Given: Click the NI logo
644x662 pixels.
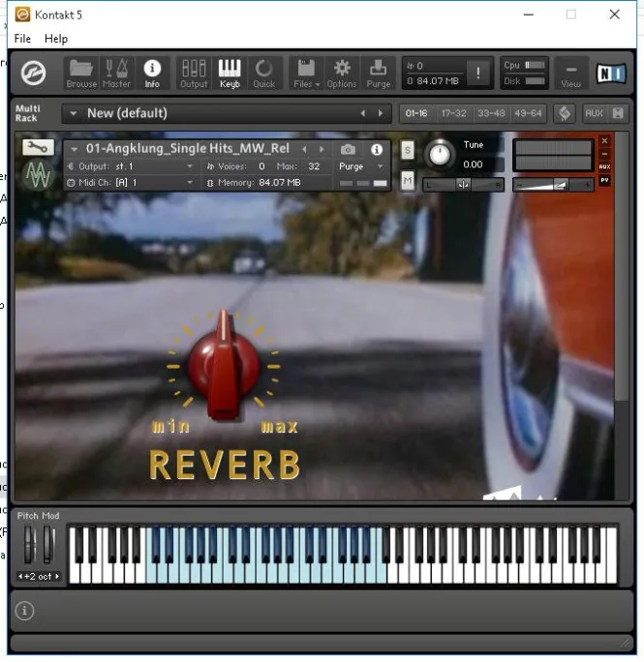Looking at the screenshot, I should (x=611, y=73).
